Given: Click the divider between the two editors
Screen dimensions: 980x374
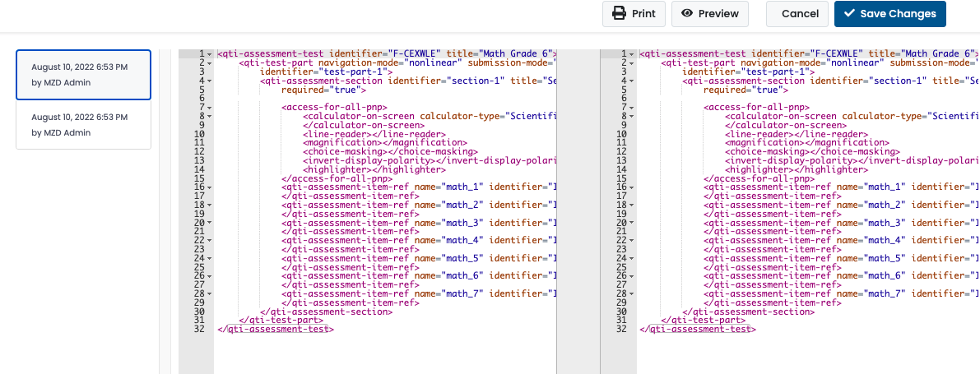Looking at the screenshot, I should click(578, 212).
